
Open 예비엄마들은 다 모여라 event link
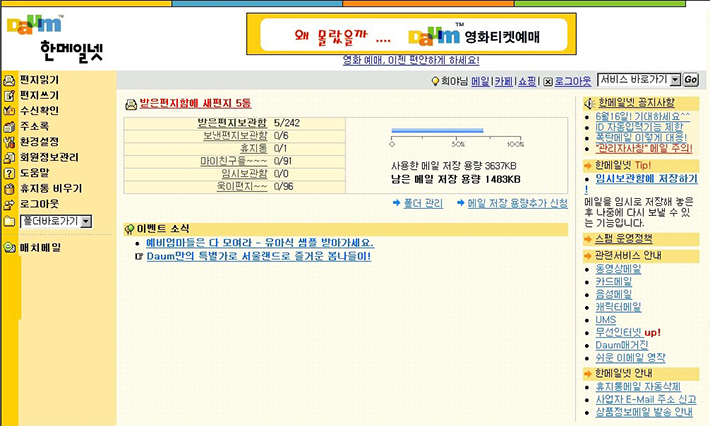260,243
